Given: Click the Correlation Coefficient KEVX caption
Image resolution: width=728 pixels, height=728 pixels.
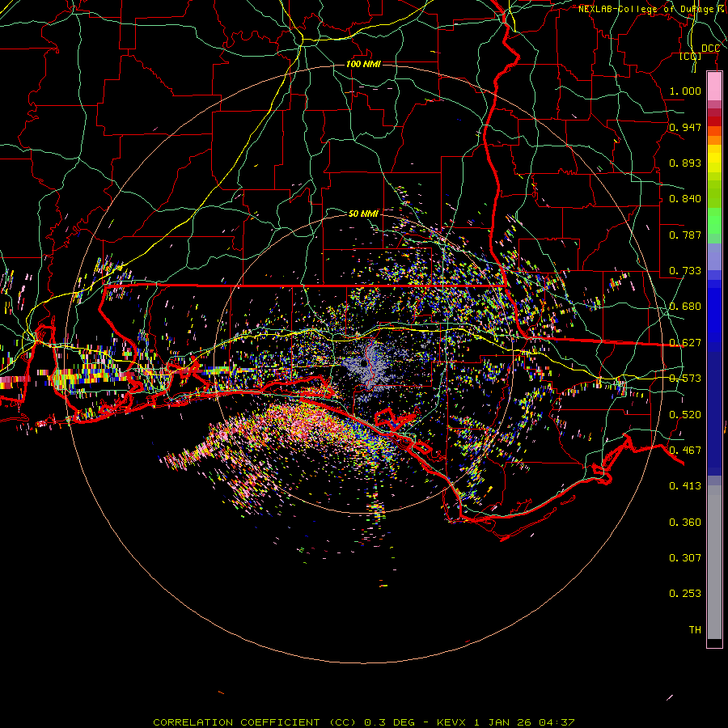Looking at the screenshot, I should click(363, 722).
